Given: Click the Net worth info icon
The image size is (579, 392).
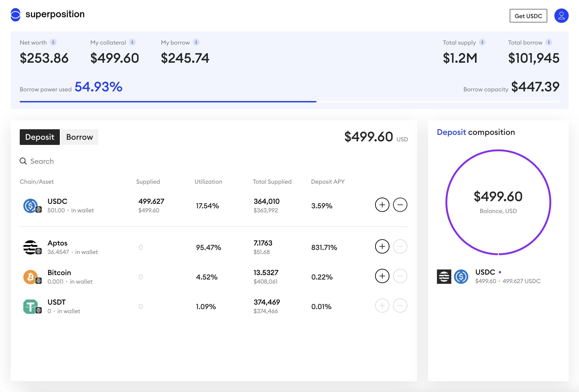Looking at the screenshot, I should click(53, 42).
